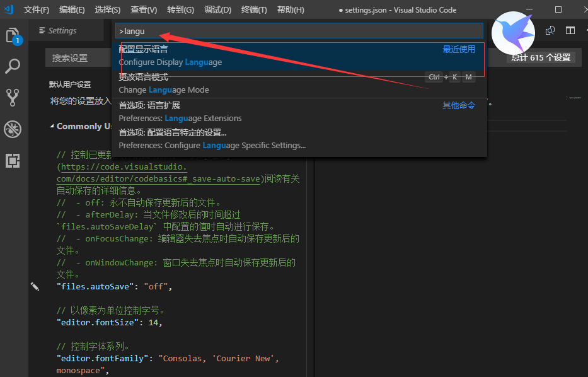Open the code.visualstudio.com auto-save docs link
The width and height of the screenshot is (588, 377).
click(x=159, y=173)
